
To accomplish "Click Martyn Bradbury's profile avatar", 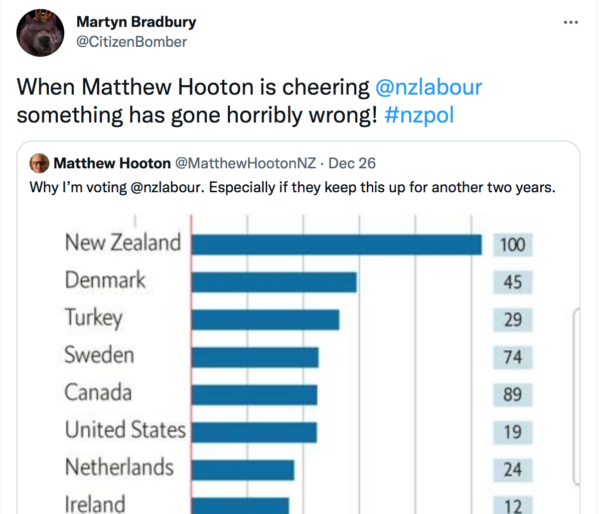I will 41,31.
